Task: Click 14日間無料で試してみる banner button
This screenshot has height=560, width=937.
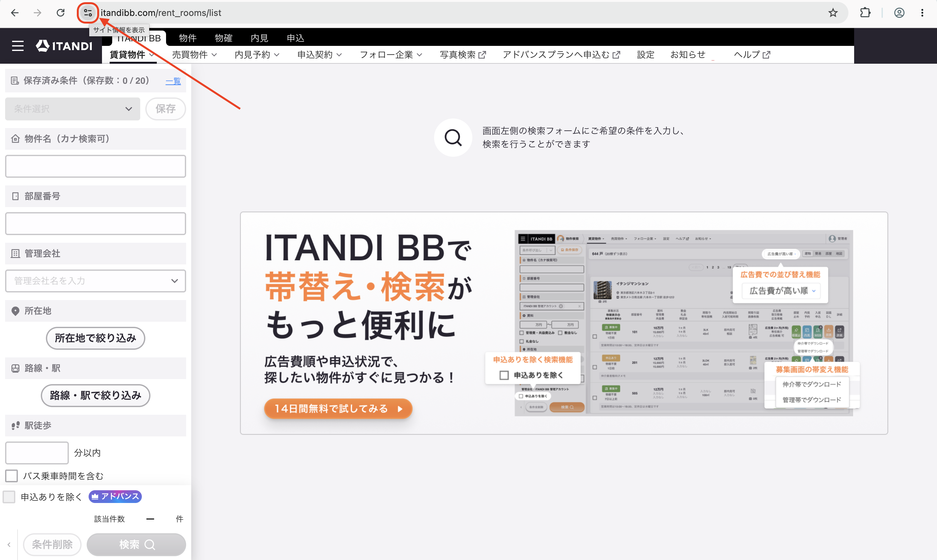Action: tap(338, 409)
